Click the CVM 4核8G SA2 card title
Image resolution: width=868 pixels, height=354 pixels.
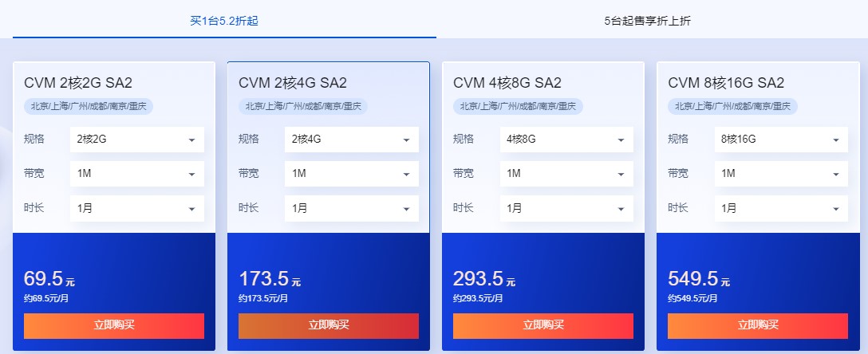pyautogui.click(x=507, y=83)
